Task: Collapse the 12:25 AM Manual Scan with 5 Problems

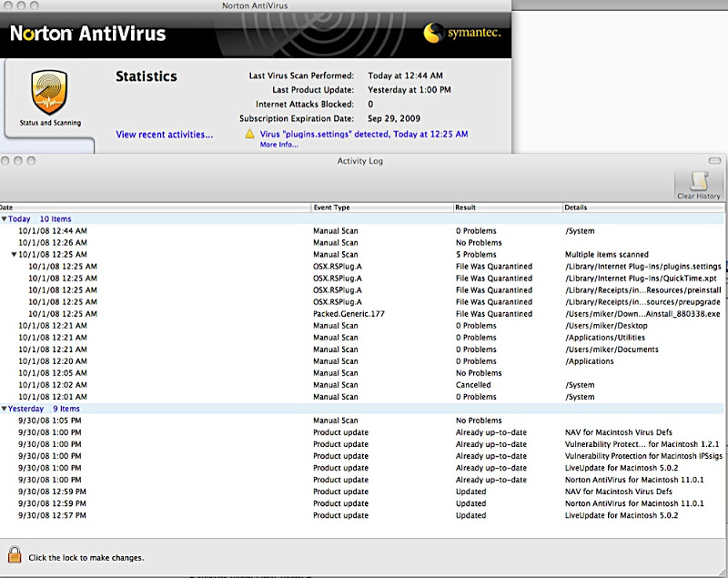Action: (14, 255)
